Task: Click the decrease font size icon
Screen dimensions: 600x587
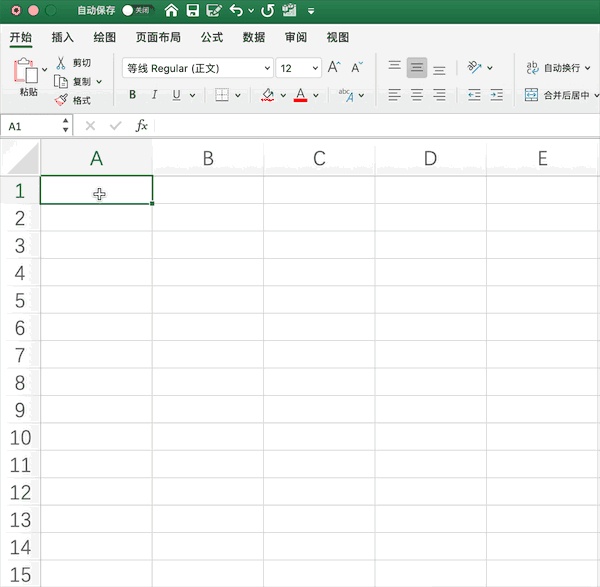Action: [x=357, y=67]
